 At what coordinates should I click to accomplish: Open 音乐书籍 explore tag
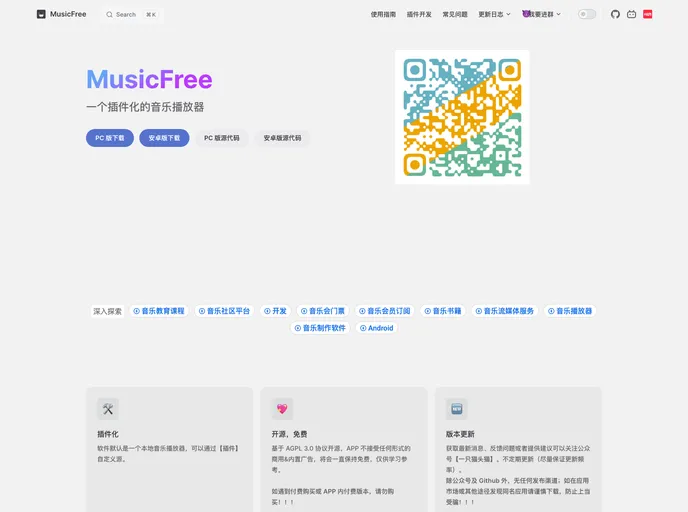tap(443, 311)
